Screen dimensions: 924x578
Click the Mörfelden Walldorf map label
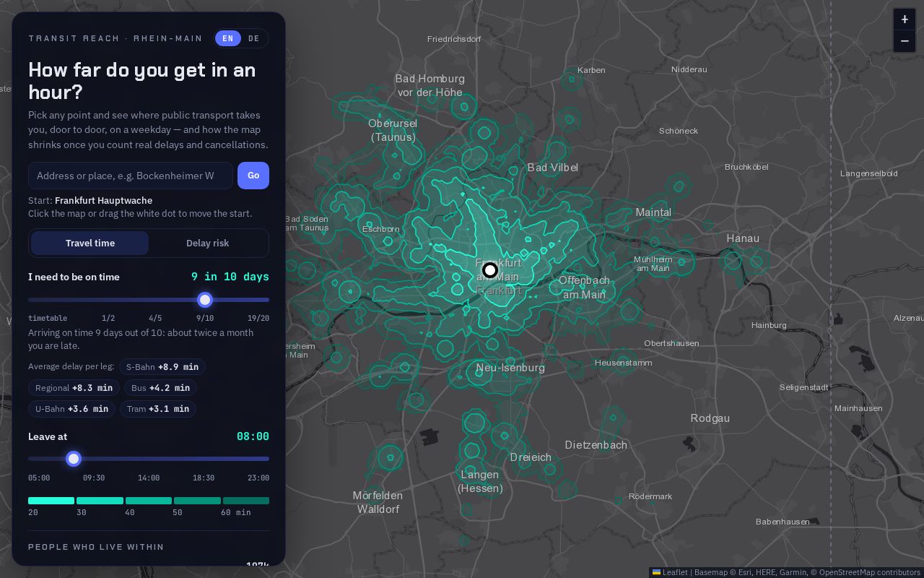pyautogui.click(x=378, y=502)
